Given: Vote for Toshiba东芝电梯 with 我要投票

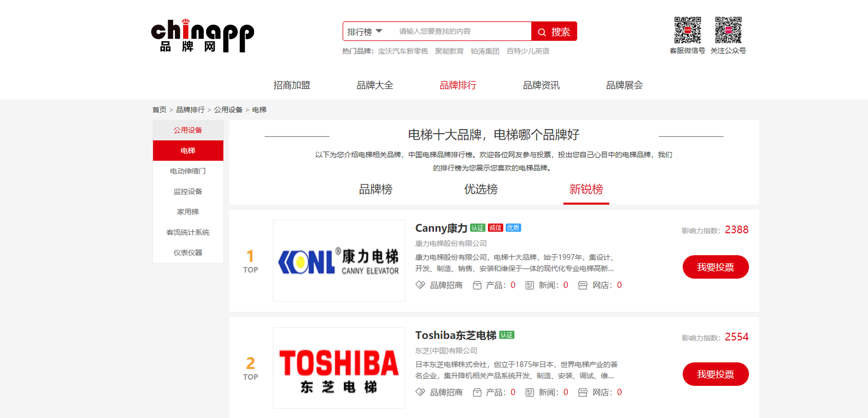Looking at the screenshot, I should click(x=716, y=374).
